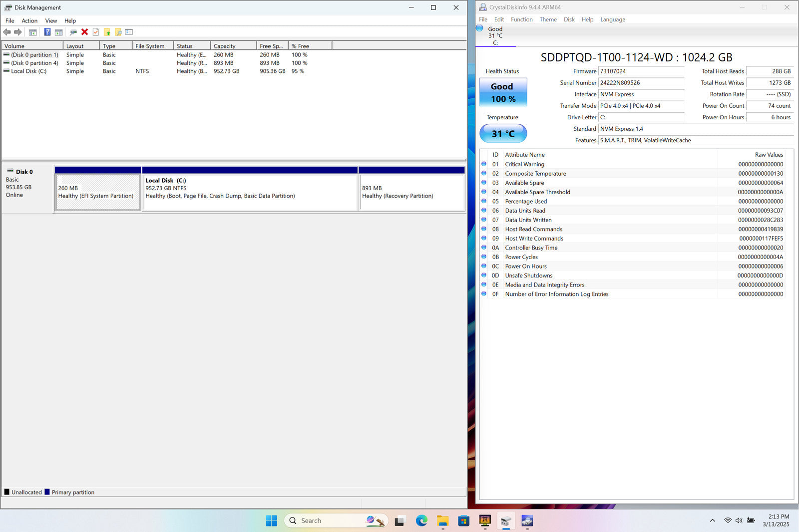The height and width of the screenshot is (532, 799).
Task: Click the Back arrow in Disk Management toolbar
Action: [7, 32]
